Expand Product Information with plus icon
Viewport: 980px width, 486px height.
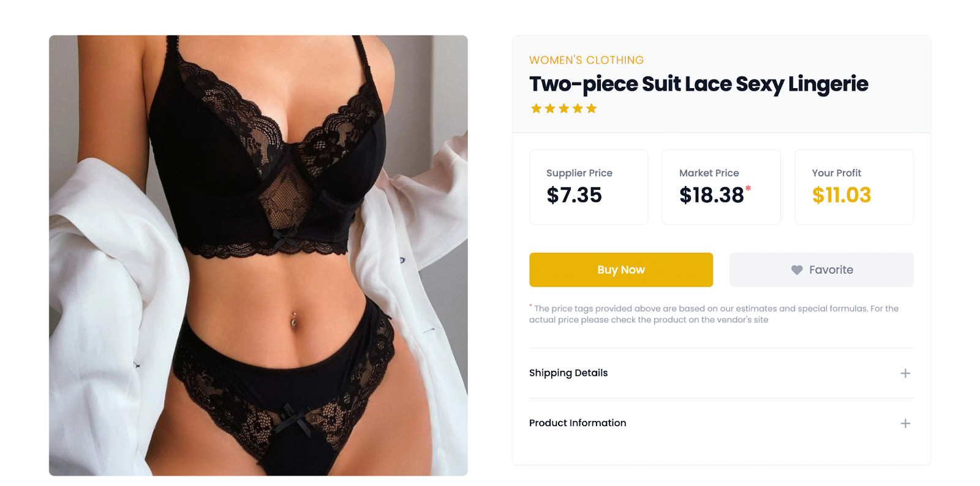pos(905,424)
